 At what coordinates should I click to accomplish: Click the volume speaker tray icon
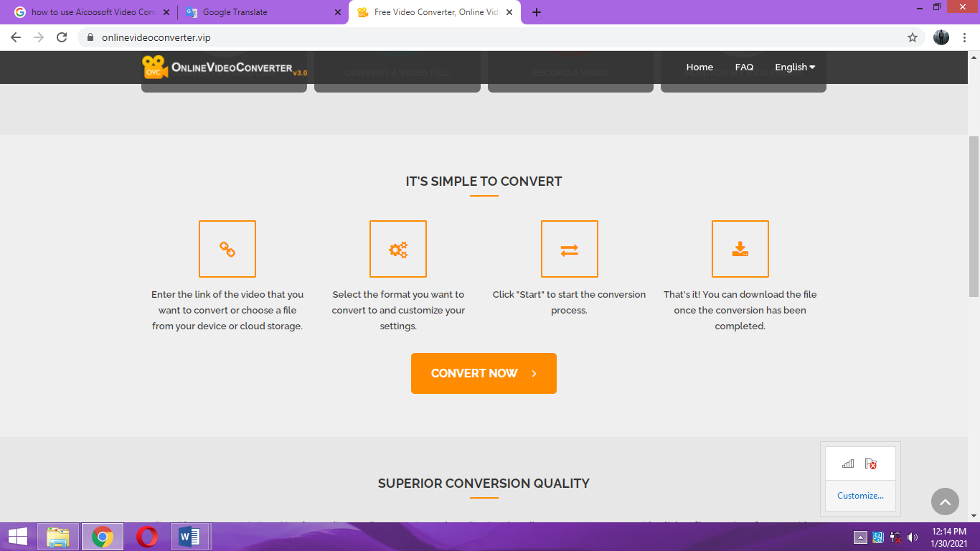click(x=913, y=537)
